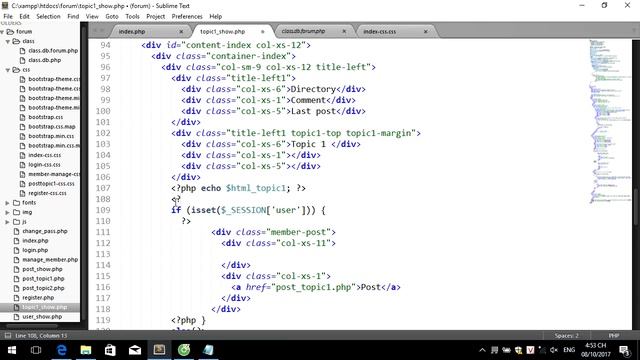
Task: Open login-css.css in sidebar
Action: [44, 164]
